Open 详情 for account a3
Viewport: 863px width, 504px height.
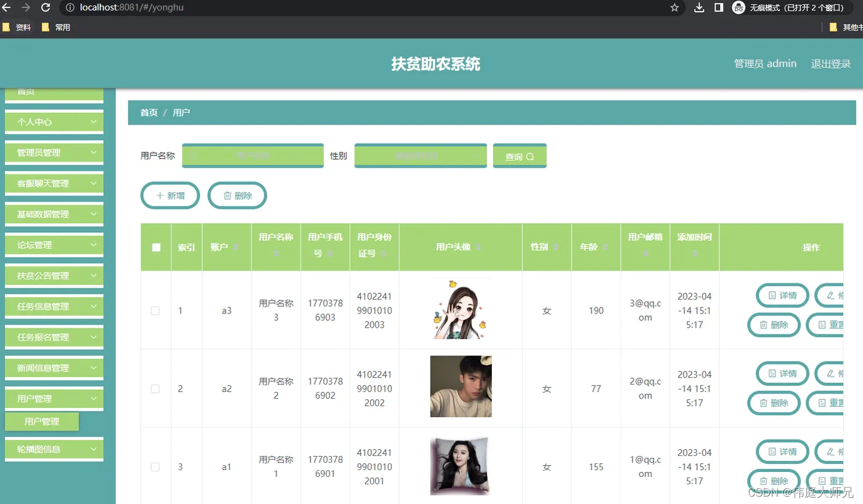[x=783, y=296]
